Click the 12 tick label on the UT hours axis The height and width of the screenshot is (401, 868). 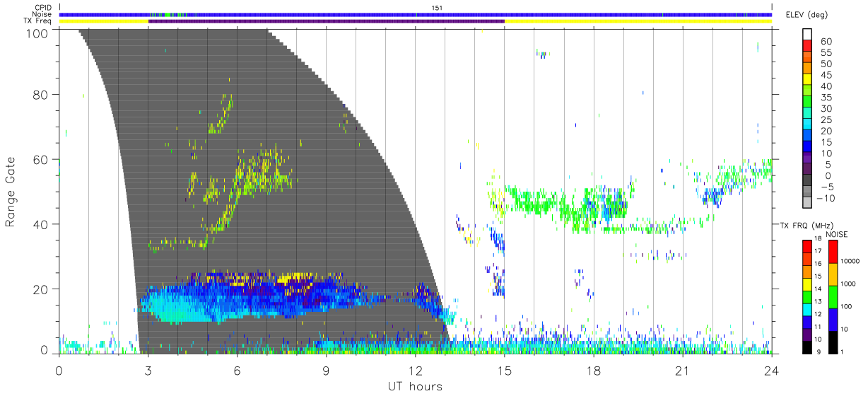416,371
